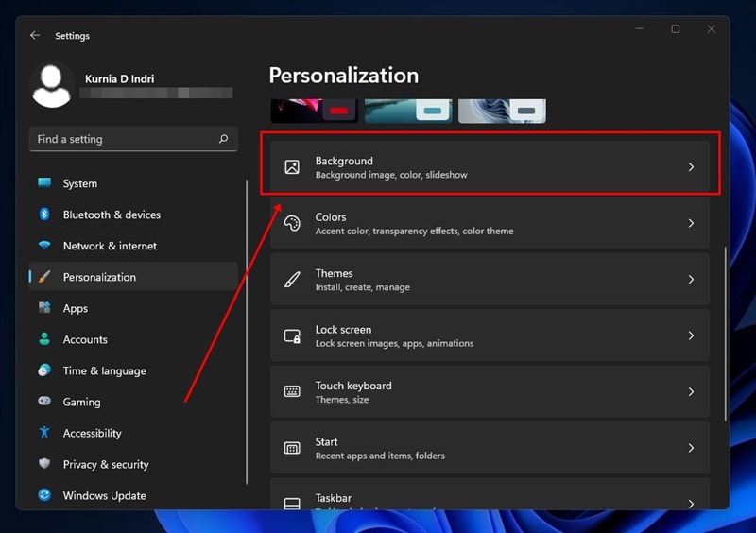The image size is (756, 533).
Task: Open the System category
Action: [133, 183]
